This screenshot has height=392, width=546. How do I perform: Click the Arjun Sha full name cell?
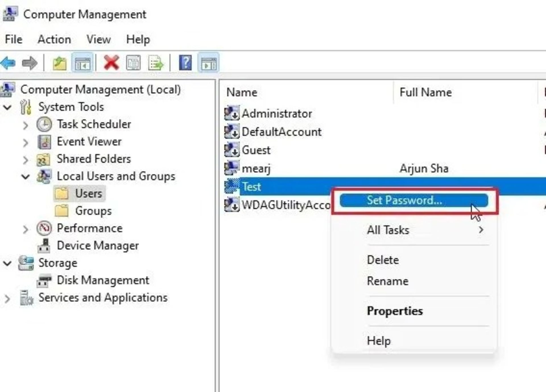[x=424, y=168]
